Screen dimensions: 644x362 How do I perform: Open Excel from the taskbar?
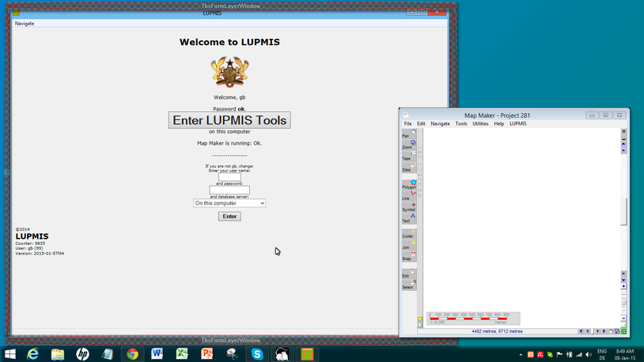click(182, 354)
